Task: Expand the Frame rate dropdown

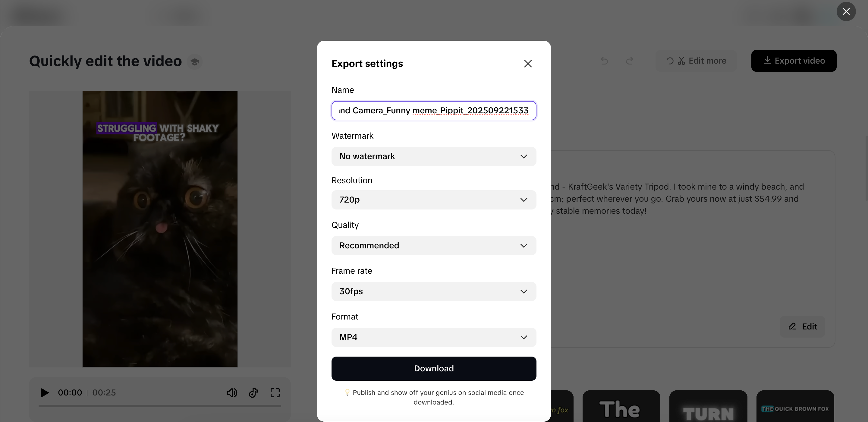Action: pyautogui.click(x=433, y=291)
